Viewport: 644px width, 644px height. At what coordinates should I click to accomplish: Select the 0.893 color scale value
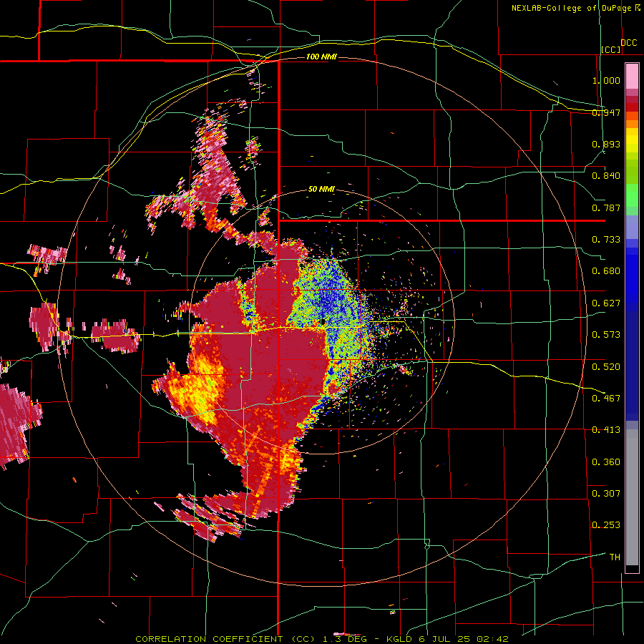(x=606, y=144)
